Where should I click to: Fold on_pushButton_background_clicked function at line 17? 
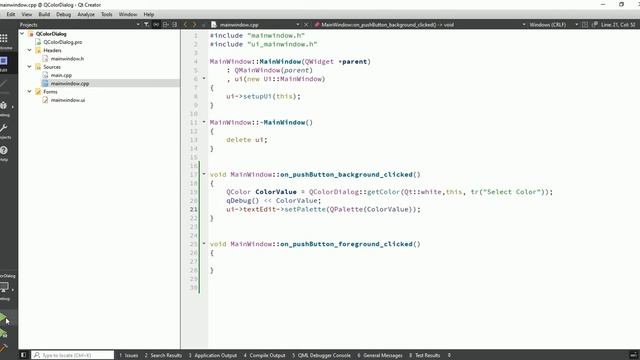point(204,174)
